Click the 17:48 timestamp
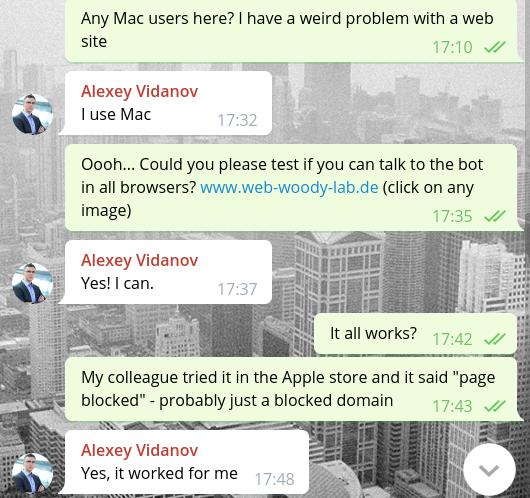Viewport: 530px width, 498px height. [274, 479]
